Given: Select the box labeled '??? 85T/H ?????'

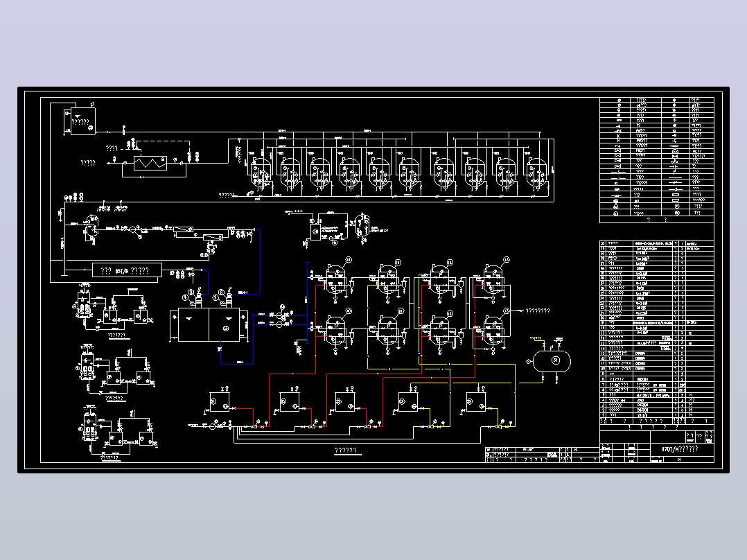Looking at the screenshot, I should click(x=127, y=271).
